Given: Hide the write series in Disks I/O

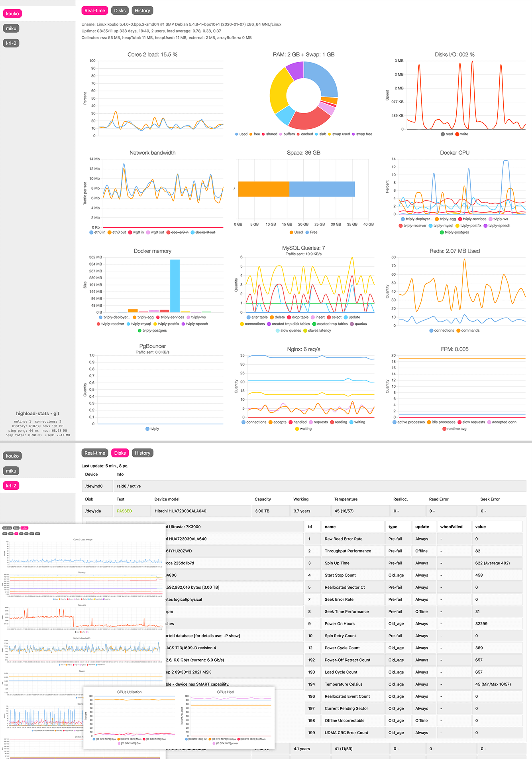Looking at the screenshot, I should 462,134.
